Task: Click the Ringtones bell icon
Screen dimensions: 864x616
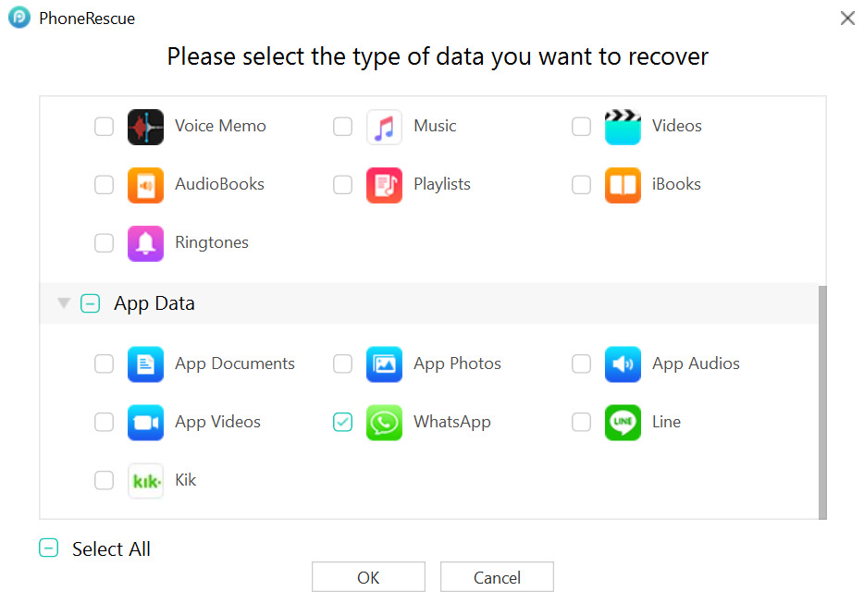Action: point(145,243)
